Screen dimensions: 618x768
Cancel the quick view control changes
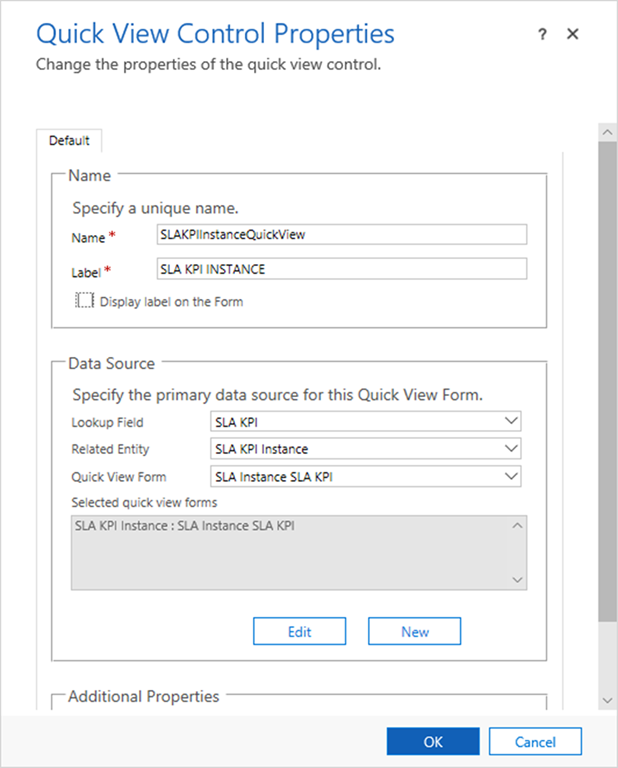coord(535,741)
